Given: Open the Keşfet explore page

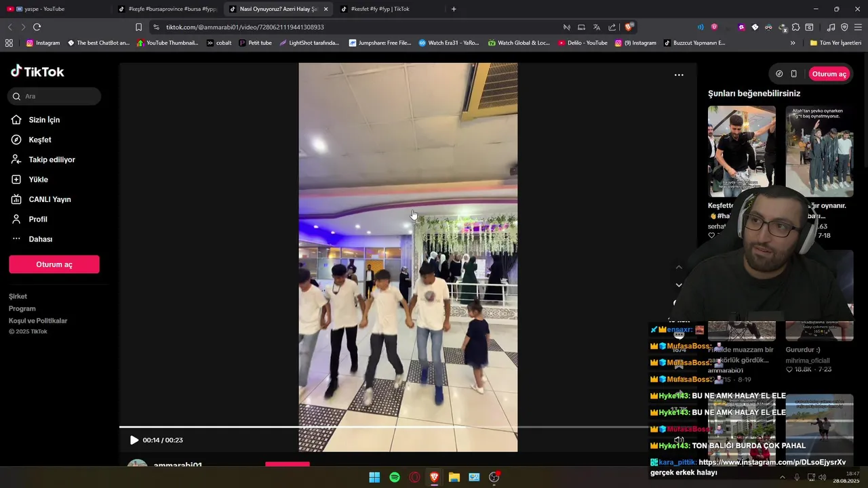Looking at the screenshot, I should (x=40, y=140).
